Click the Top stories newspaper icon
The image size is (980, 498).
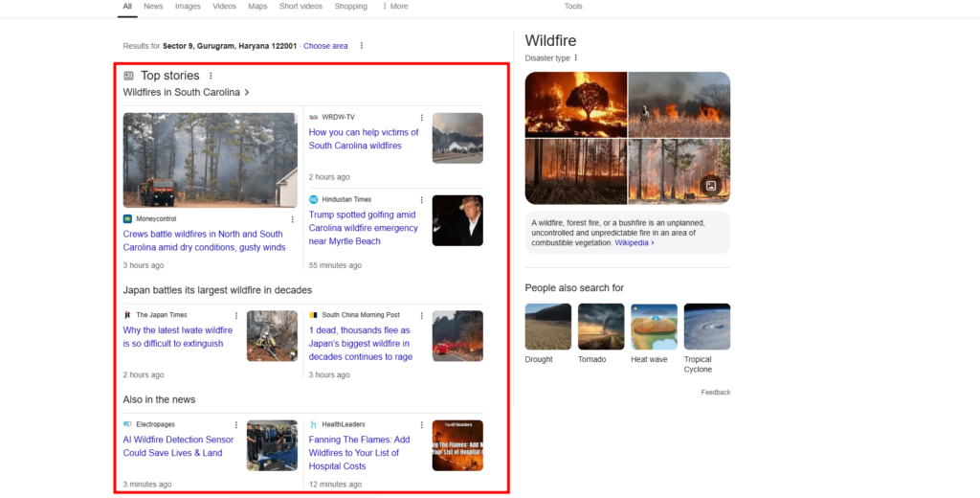pyautogui.click(x=129, y=76)
